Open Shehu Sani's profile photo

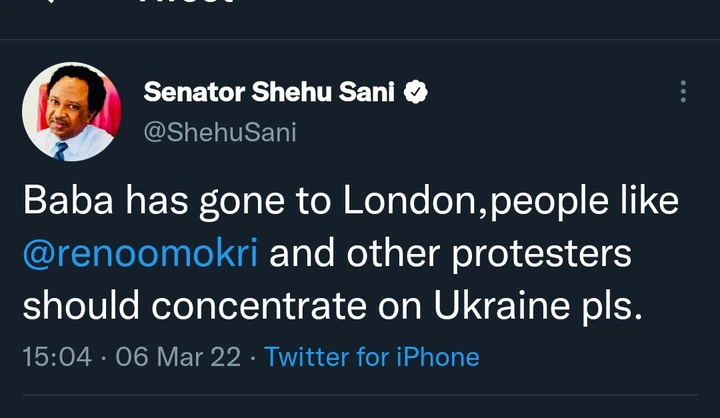pyautogui.click(x=71, y=111)
